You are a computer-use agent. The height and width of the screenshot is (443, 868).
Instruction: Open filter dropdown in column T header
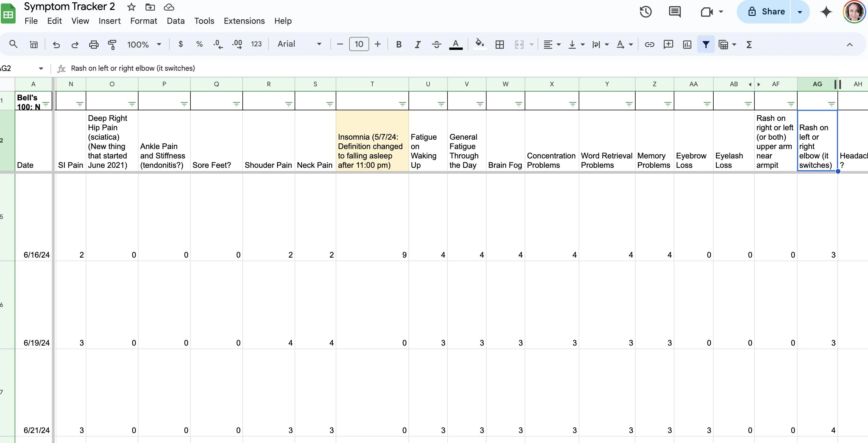pos(402,104)
